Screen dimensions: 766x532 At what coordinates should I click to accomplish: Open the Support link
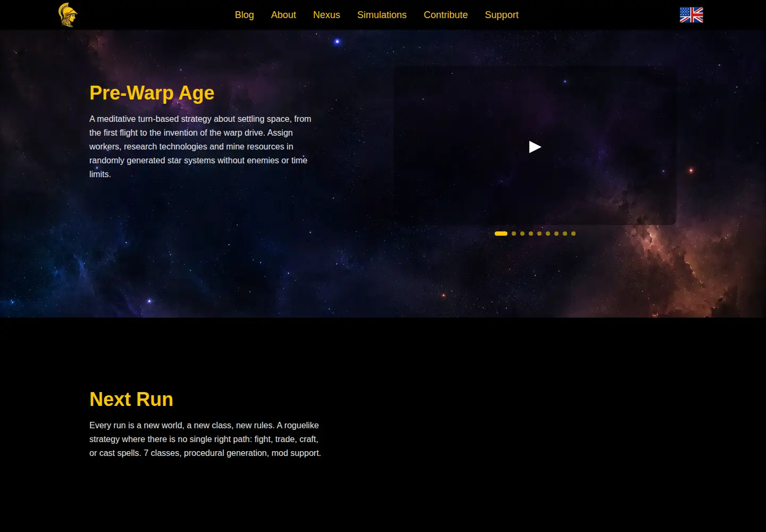502,15
